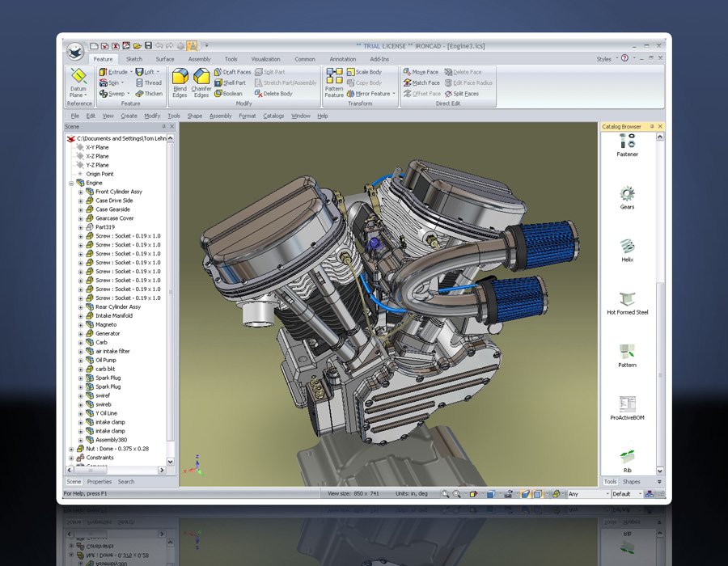The width and height of the screenshot is (728, 566).
Task: Collapse the Engine tree node
Action: pos(71,184)
